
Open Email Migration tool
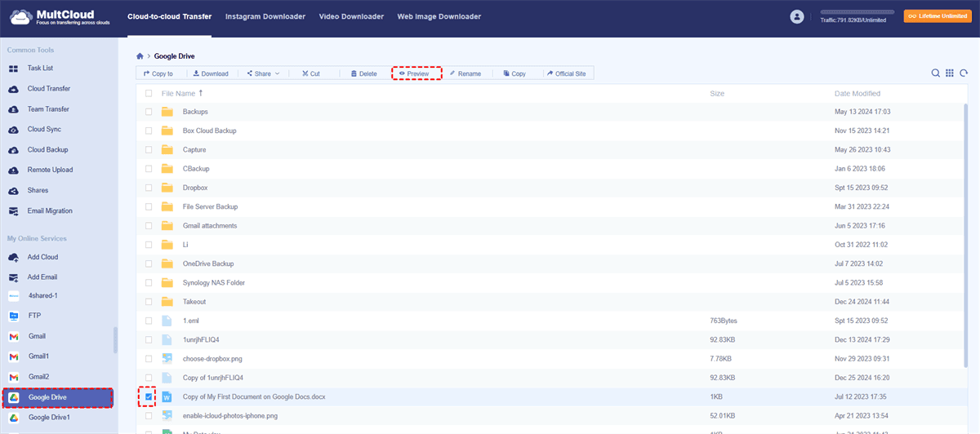[50, 211]
